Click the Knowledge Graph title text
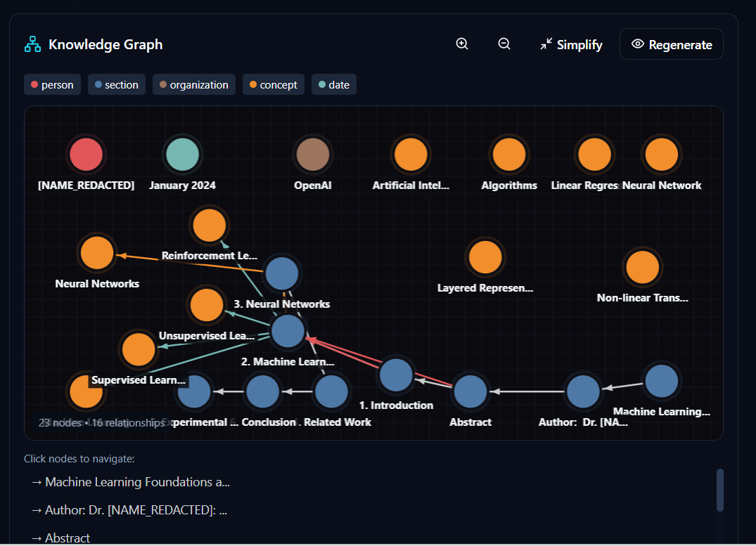The width and height of the screenshot is (756, 546). tap(105, 44)
